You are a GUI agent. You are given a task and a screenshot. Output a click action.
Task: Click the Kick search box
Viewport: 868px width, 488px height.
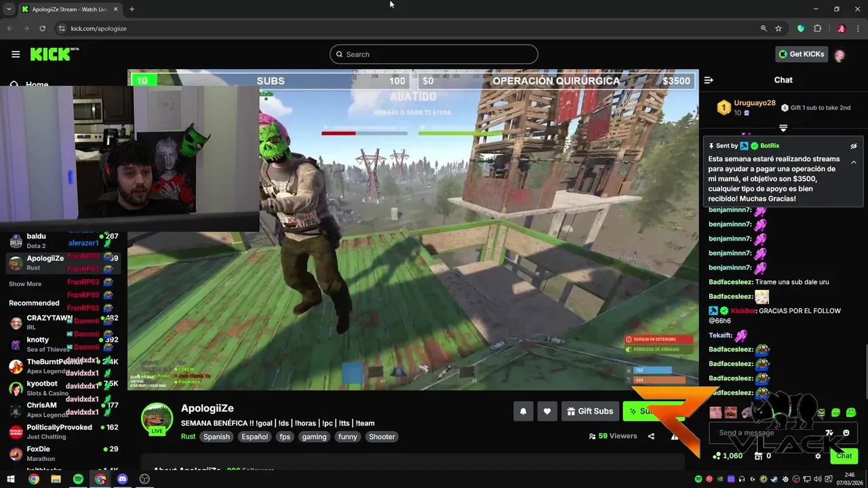(x=434, y=54)
